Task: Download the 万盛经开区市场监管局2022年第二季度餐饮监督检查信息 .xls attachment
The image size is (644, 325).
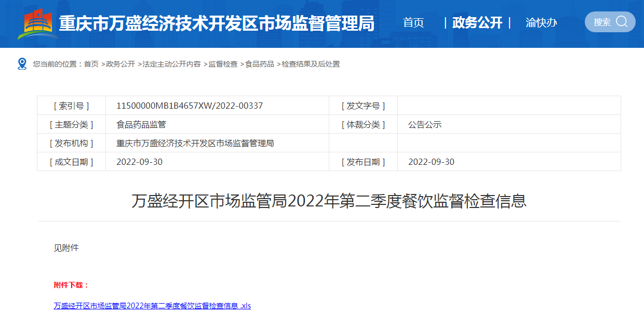Action: point(152,306)
